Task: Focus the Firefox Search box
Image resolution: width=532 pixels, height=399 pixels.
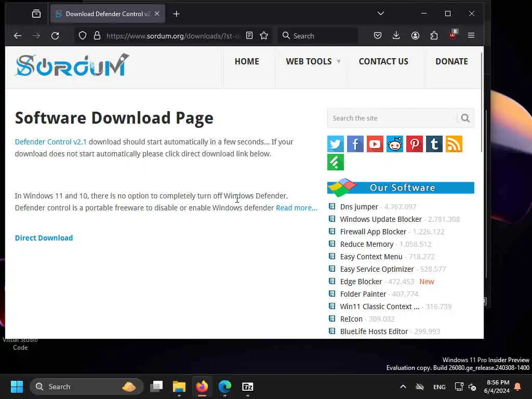Action: pos(318,36)
